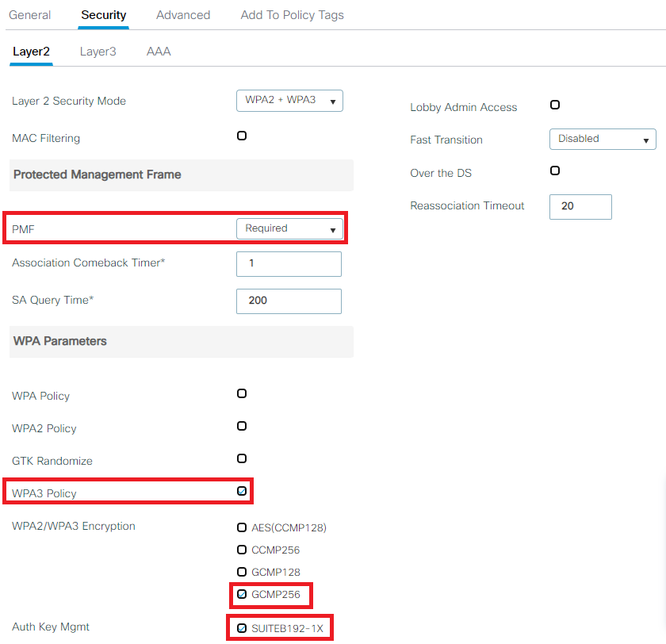Open the PMF Required dropdown
The image size is (666, 644).
click(289, 228)
